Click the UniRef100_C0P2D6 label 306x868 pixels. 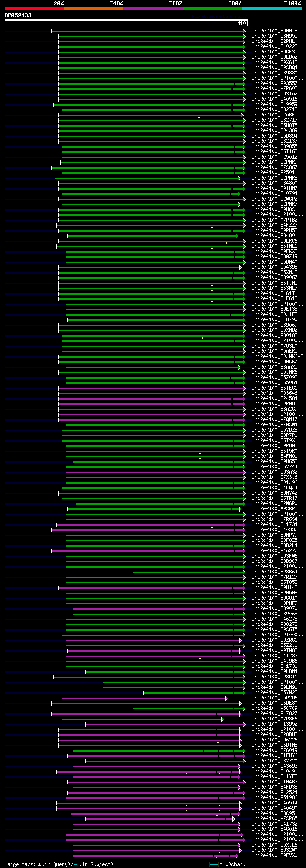tap(274, 698)
